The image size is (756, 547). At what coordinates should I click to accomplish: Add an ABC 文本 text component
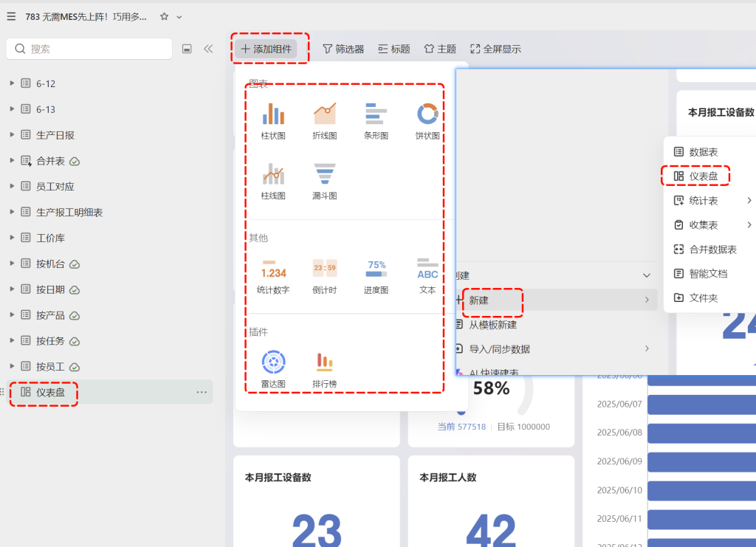pyautogui.click(x=427, y=275)
